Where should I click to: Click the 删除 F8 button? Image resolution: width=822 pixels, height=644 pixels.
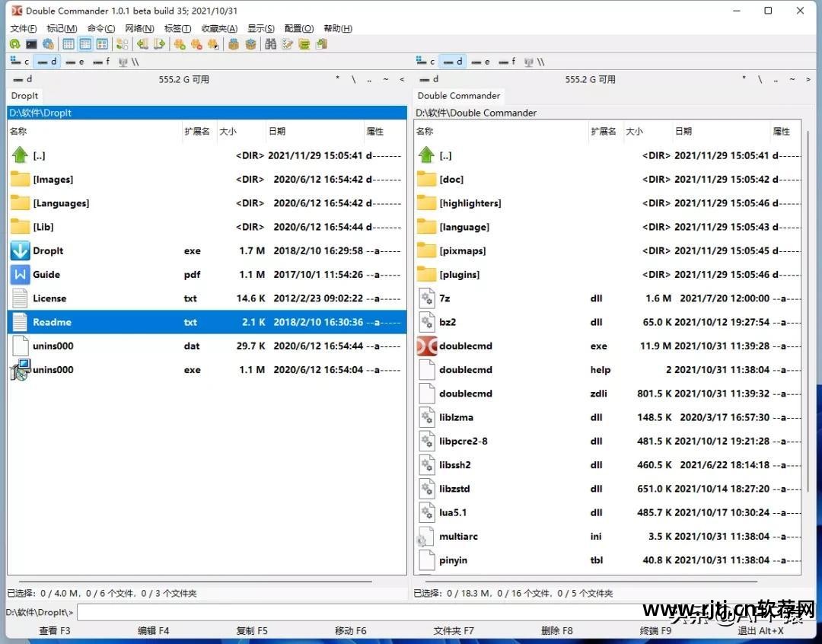[x=556, y=631]
